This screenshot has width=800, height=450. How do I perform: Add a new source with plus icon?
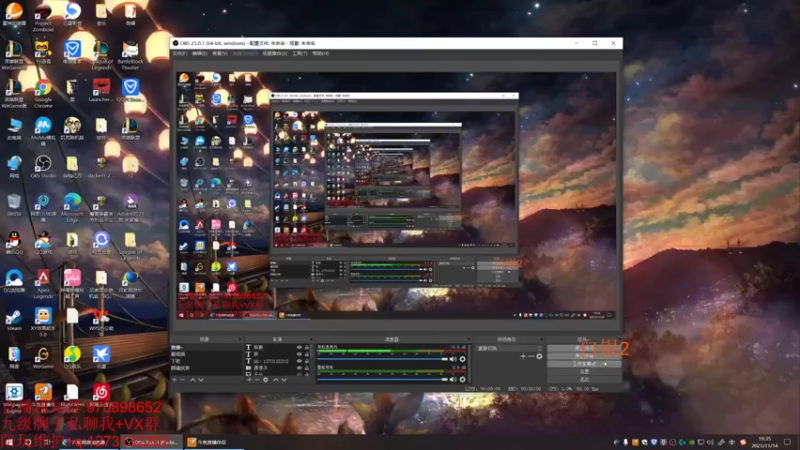click(249, 380)
